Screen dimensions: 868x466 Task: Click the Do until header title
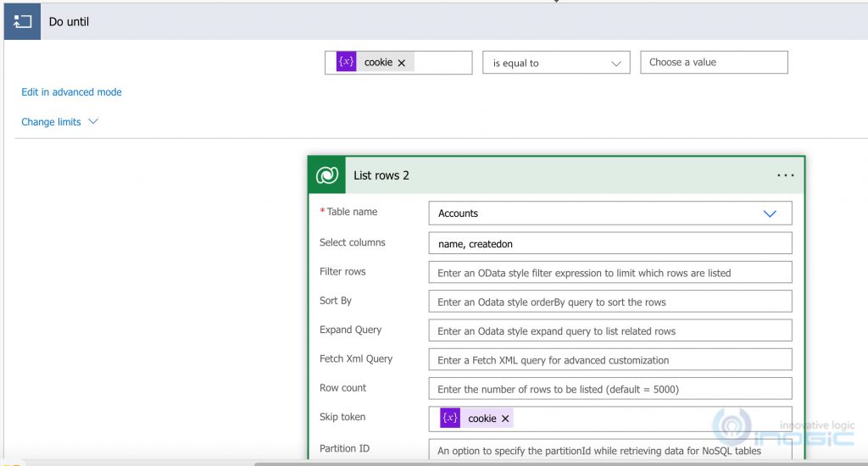69,22
